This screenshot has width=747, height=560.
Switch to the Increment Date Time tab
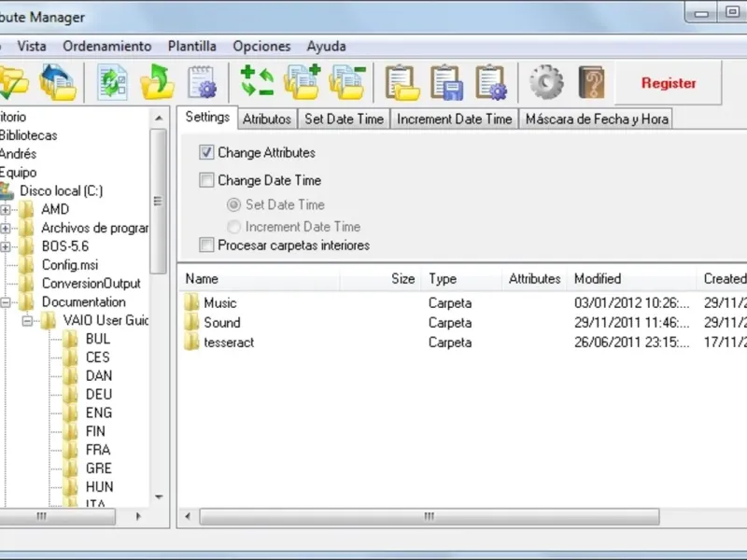pos(455,119)
